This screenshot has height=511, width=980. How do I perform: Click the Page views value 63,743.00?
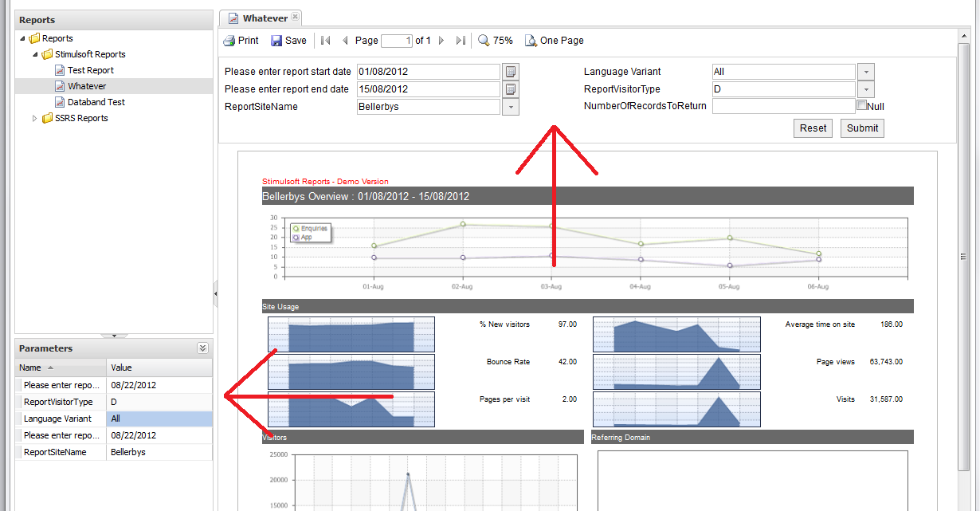tap(886, 362)
